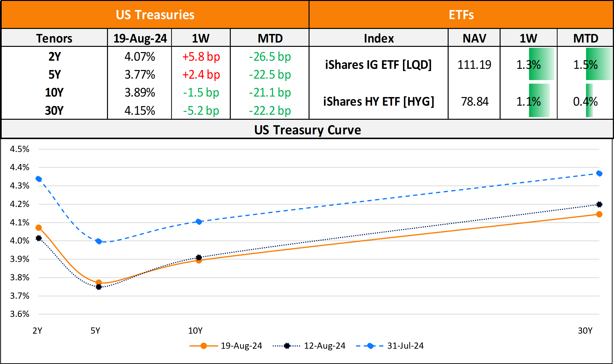
Task: Click the 12-Aug-24 dotted legend marker
Action: tap(287, 346)
